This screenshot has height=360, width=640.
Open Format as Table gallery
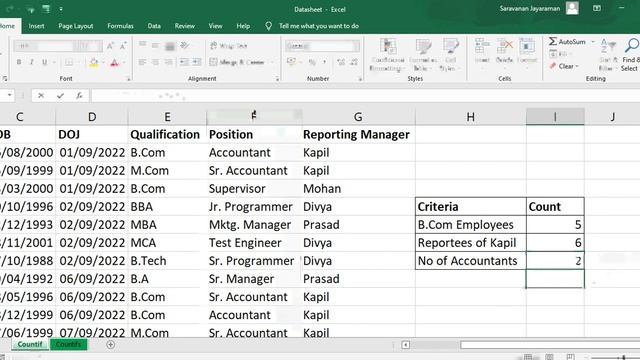[x=423, y=55]
